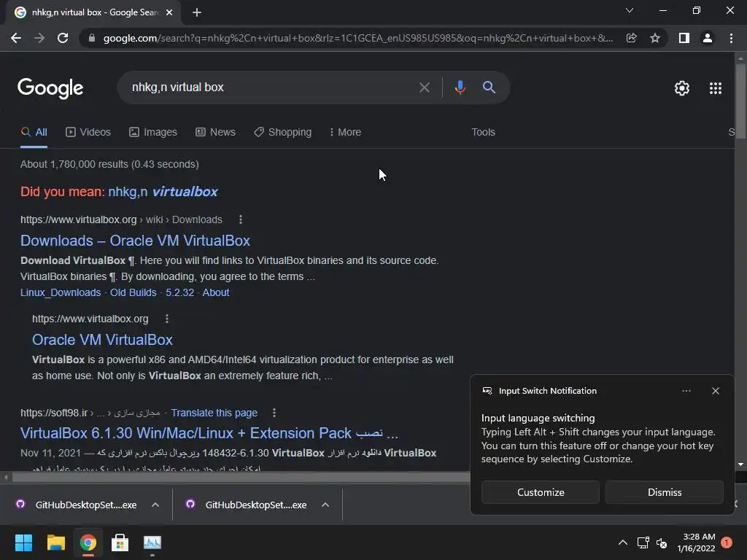Open About sitelink
Image resolution: width=747 pixels, height=560 pixels.
tap(216, 292)
